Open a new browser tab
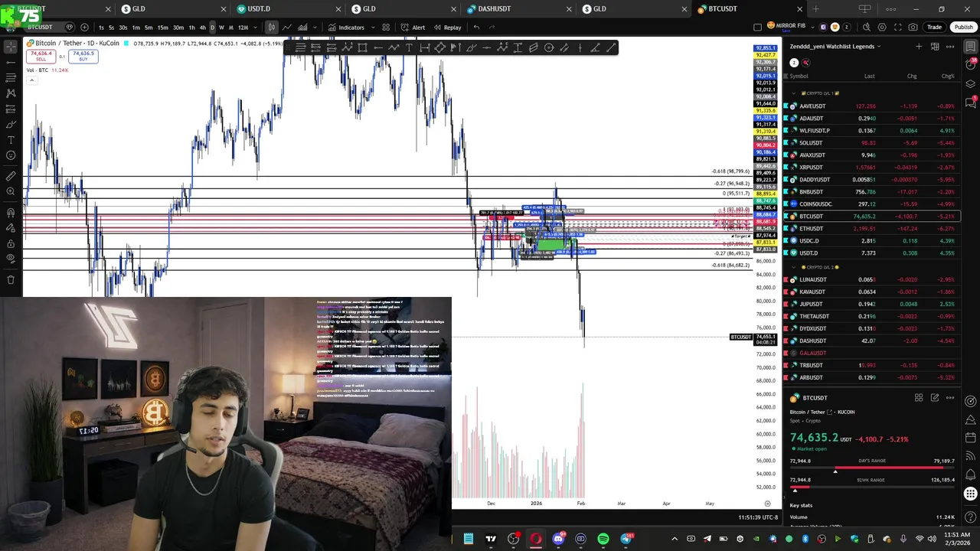 815,9
